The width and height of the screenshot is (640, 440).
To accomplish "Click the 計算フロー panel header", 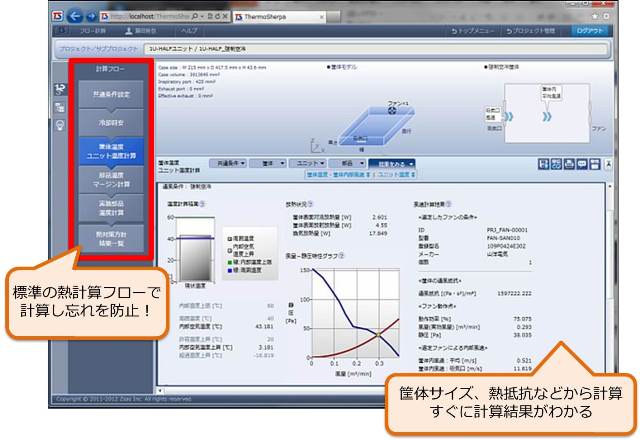I will (110, 69).
